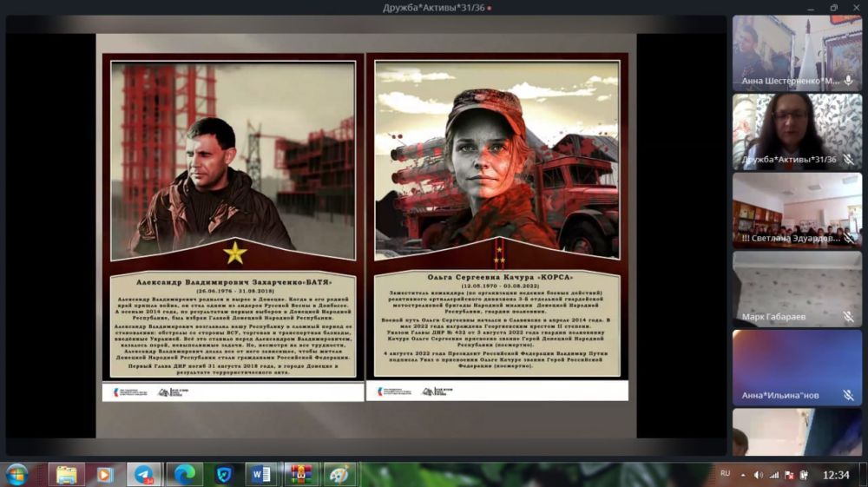Click the window title Дружба*Активы*31/36

[433, 8]
